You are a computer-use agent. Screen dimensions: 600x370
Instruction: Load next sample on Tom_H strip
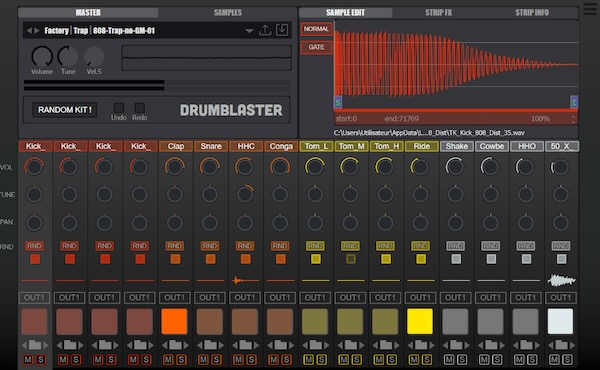pos(396,345)
